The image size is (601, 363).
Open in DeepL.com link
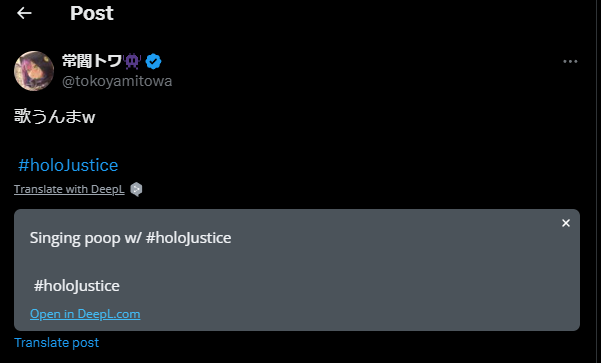(85, 314)
